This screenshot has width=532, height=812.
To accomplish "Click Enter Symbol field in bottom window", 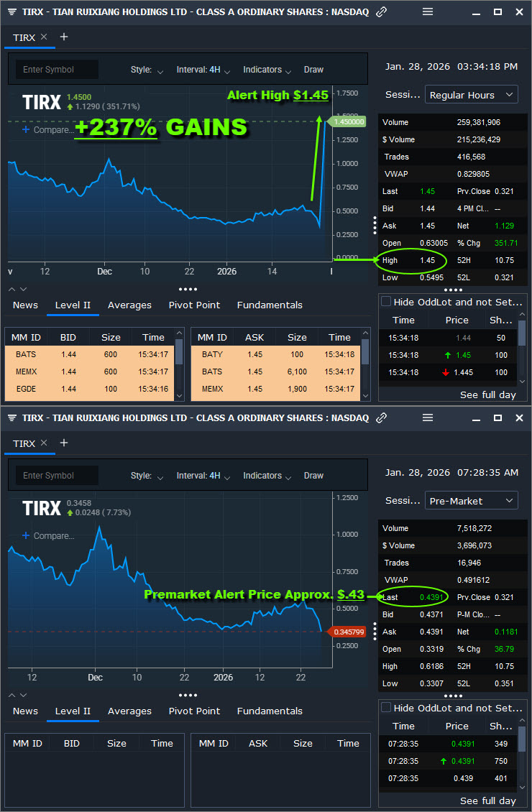I will [57, 476].
